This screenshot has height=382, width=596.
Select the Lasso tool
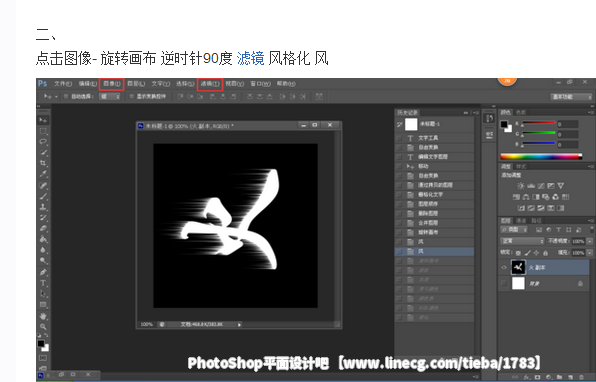43,142
